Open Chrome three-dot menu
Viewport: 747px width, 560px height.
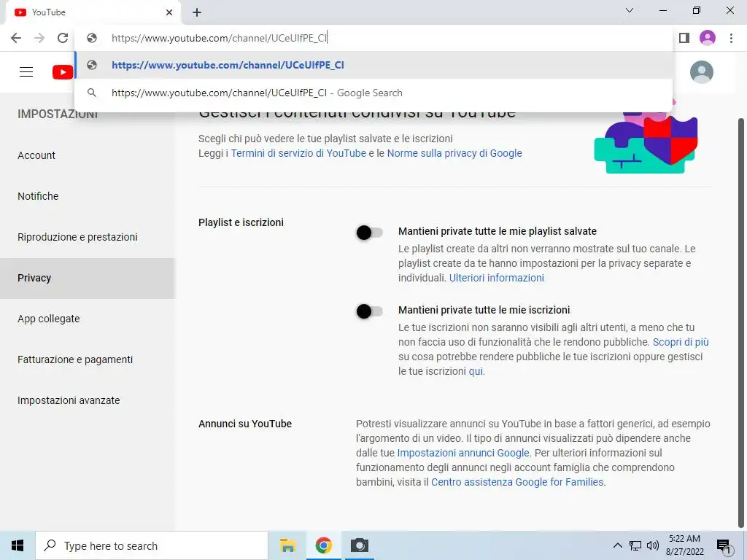[x=731, y=38]
